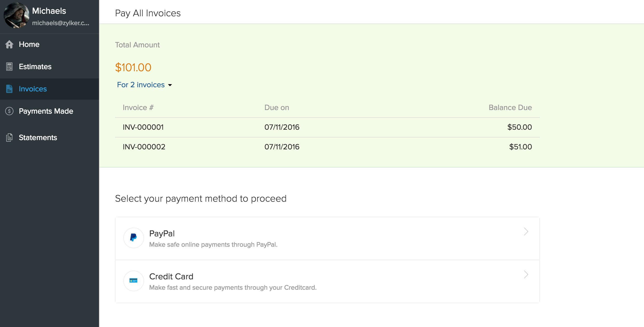Click the Statements page icon
644x327 pixels.
pos(9,137)
